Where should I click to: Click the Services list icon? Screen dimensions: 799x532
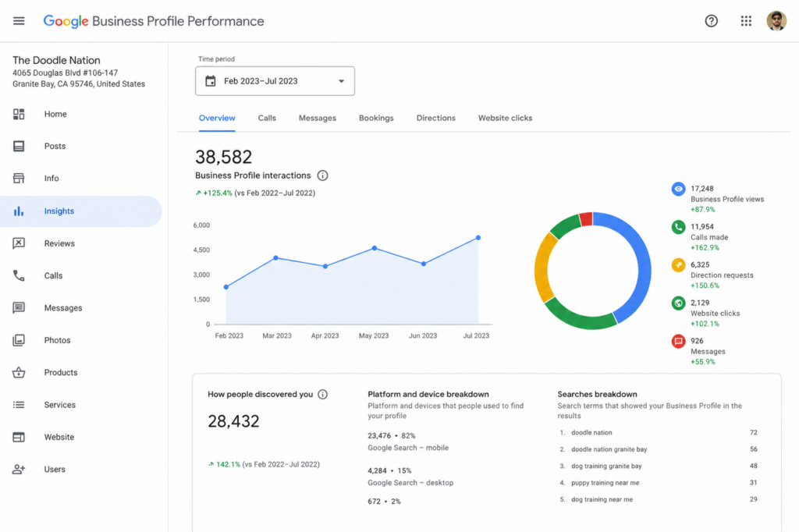click(x=19, y=405)
